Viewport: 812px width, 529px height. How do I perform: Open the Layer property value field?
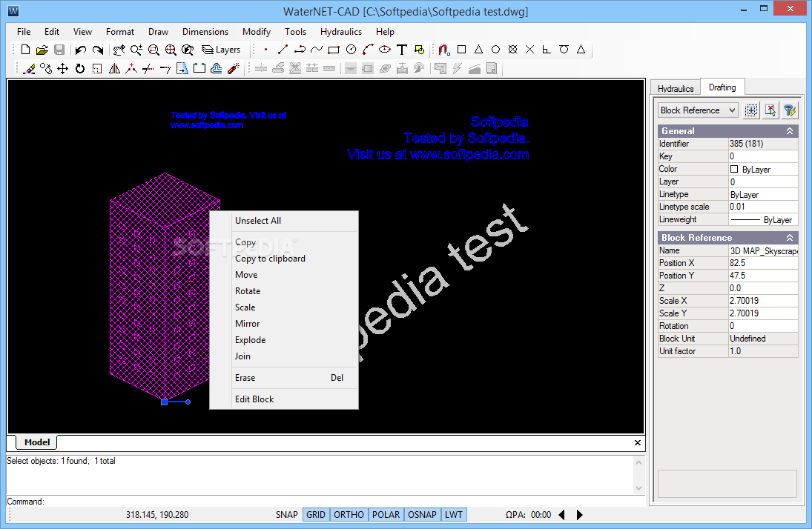click(763, 182)
